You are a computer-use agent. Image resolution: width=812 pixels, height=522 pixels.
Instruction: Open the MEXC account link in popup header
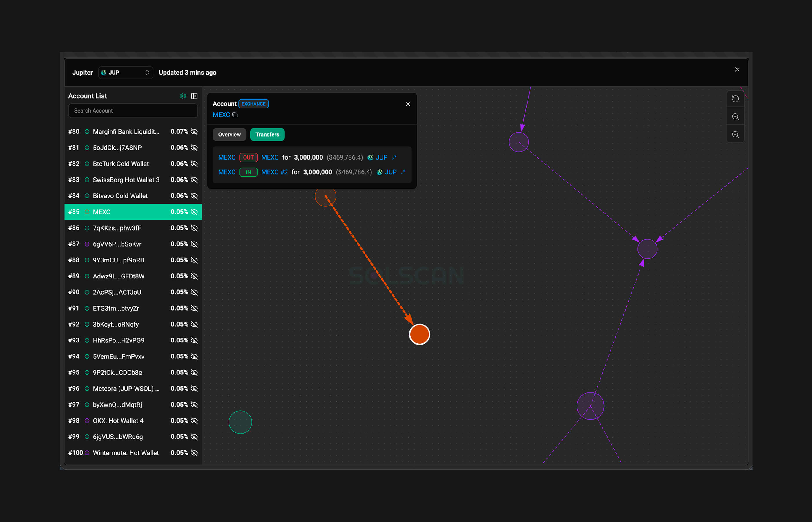click(x=221, y=115)
